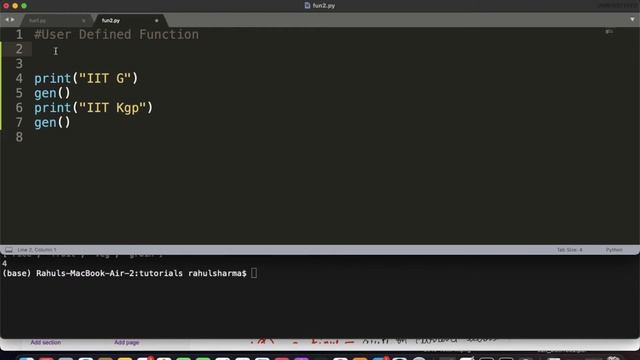
Task: Click the gen() call on line 7
Action: [52, 122]
